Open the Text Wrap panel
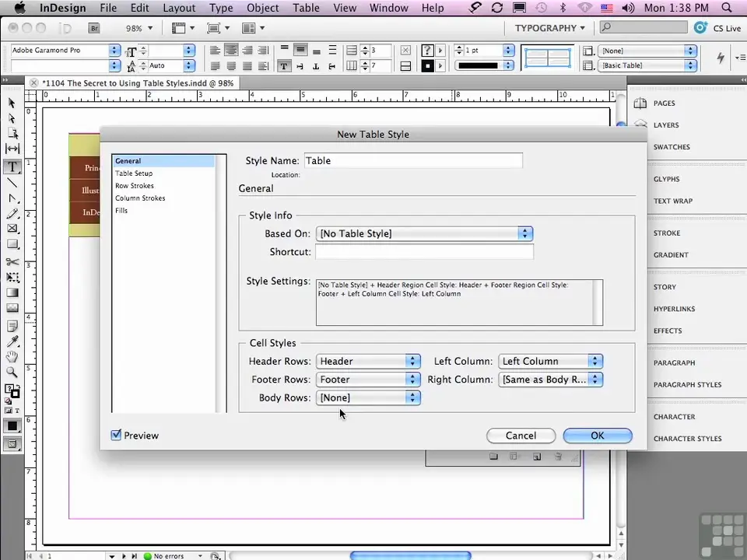The image size is (747, 560). (672, 201)
